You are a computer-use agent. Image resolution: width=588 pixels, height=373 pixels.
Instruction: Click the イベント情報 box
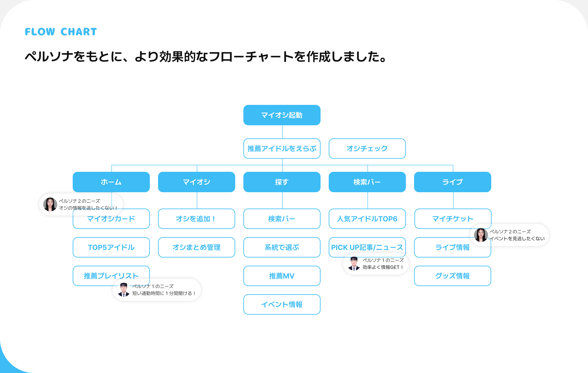[x=282, y=304]
